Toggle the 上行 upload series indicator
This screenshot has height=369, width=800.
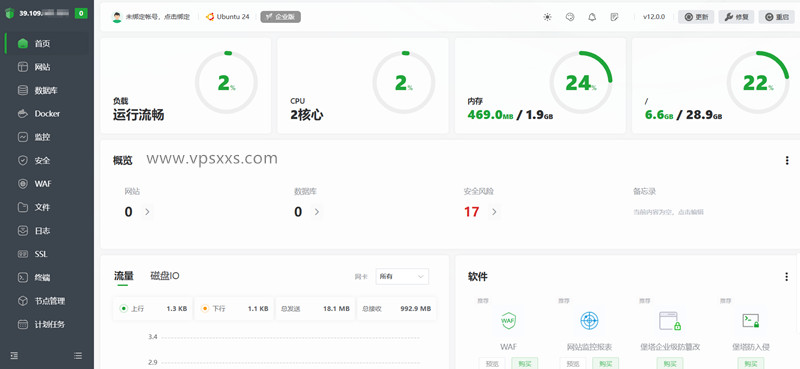point(123,309)
